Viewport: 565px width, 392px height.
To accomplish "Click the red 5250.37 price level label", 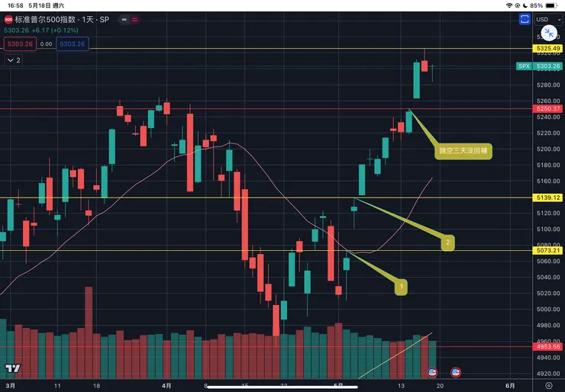I will (547, 109).
